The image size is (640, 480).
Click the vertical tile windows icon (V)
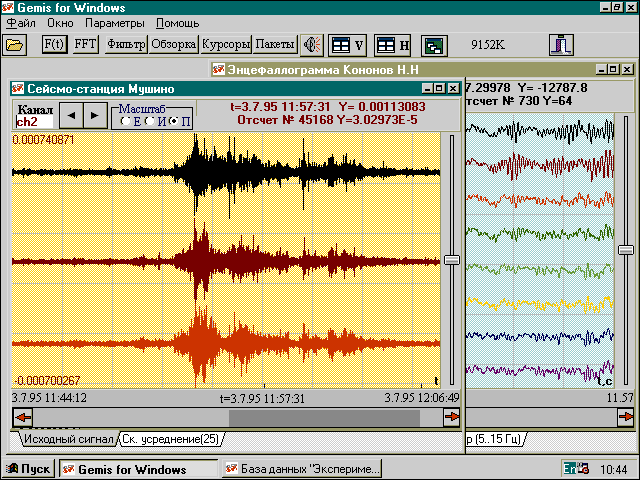pyautogui.click(x=347, y=45)
